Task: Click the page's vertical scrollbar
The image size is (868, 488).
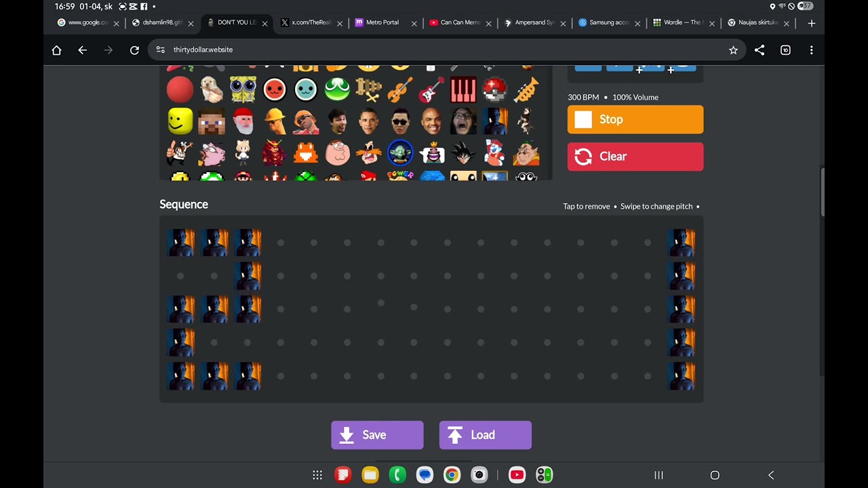Action: coord(822,193)
